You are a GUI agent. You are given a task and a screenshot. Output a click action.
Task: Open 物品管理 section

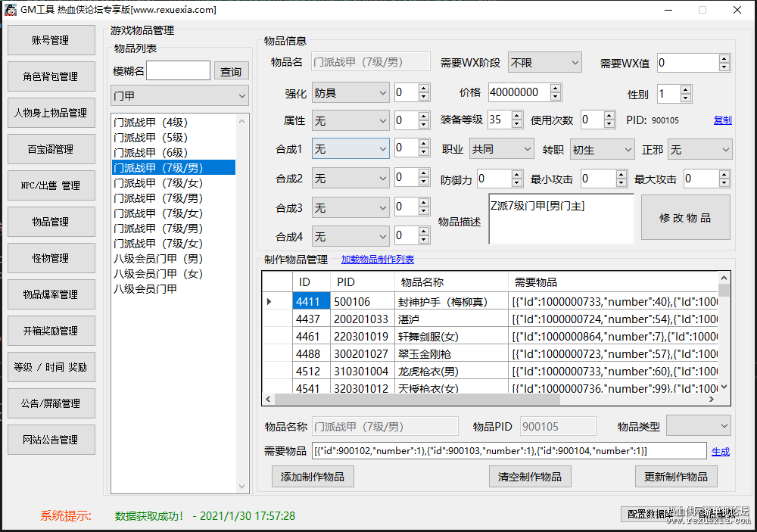[51, 222]
